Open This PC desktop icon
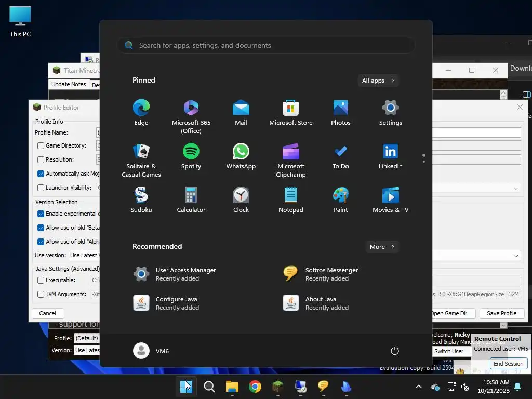Viewport: 532px width, 399px height. click(x=20, y=22)
